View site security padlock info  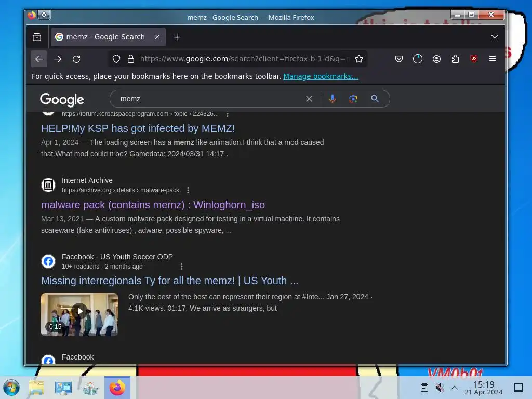(x=131, y=59)
